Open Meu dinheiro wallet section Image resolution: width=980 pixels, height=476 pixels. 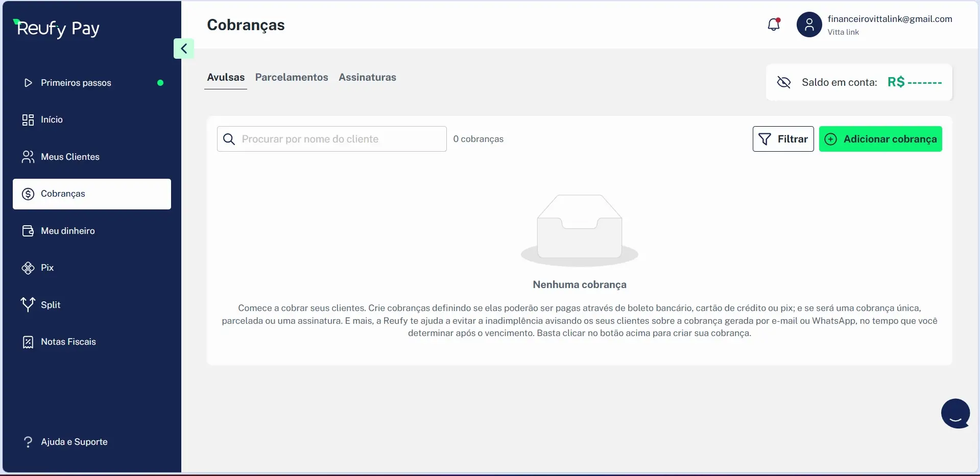click(x=67, y=231)
